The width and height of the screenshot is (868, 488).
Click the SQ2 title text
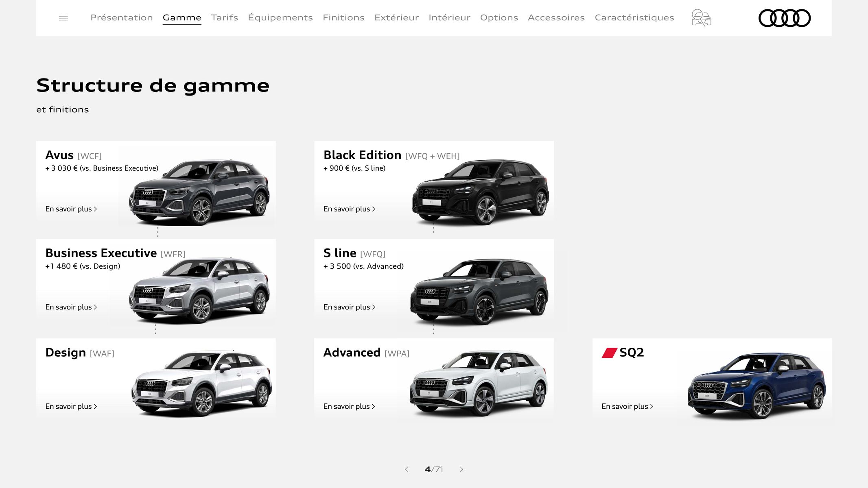point(632,353)
